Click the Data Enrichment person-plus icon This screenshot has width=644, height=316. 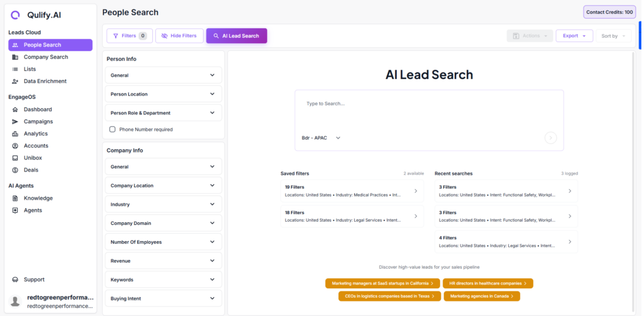pos(15,81)
